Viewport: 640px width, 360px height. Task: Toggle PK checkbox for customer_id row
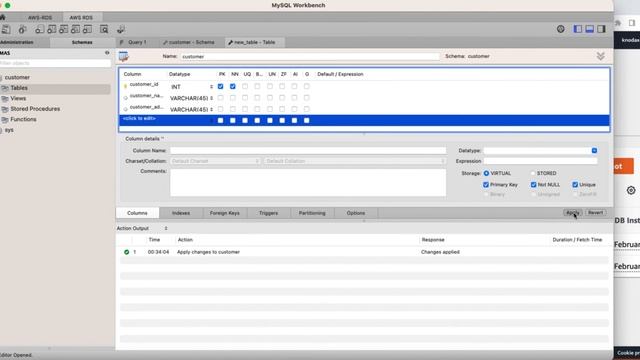pyautogui.click(x=220, y=87)
